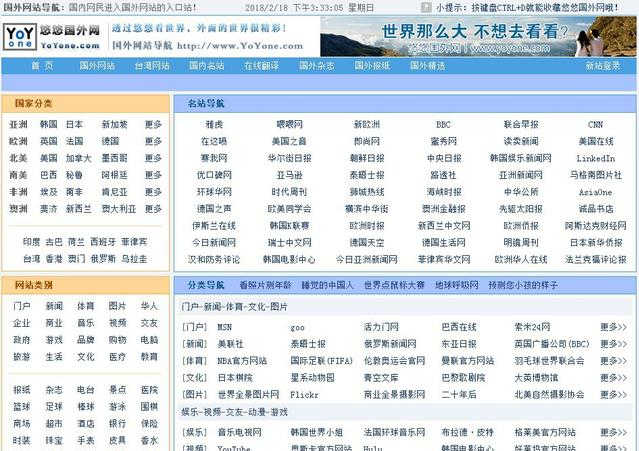Open the 雅虎 link in 名站导航
This screenshot has width=639, height=451.
214,124
